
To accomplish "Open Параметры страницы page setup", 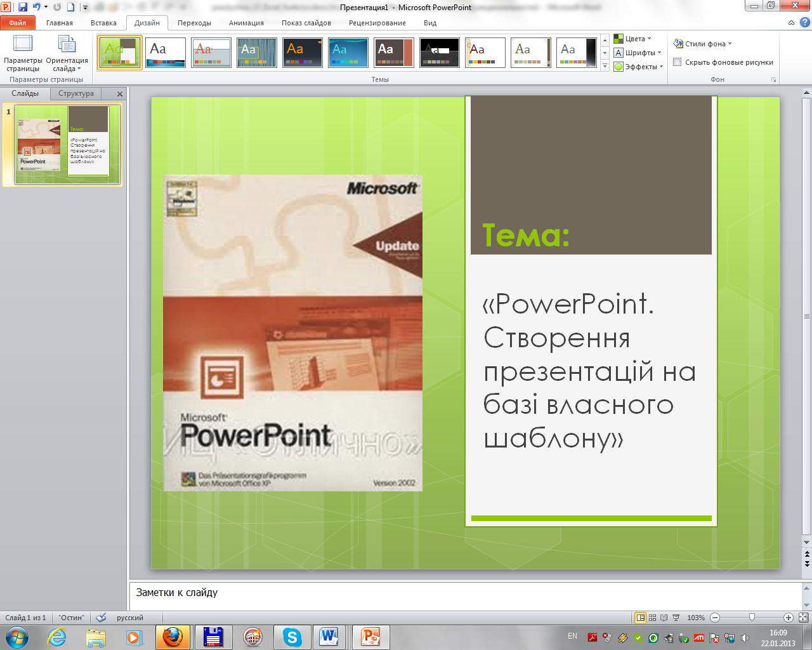I will pyautogui.click(x=23, y=54).
